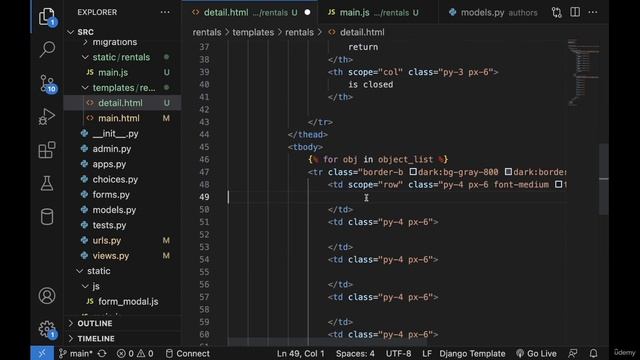Change language mode Django Template

click(472, 353)
